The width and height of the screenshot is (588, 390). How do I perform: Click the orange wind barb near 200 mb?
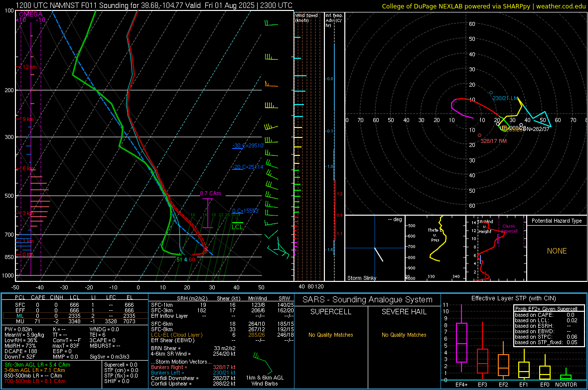[x=271, y=84]
